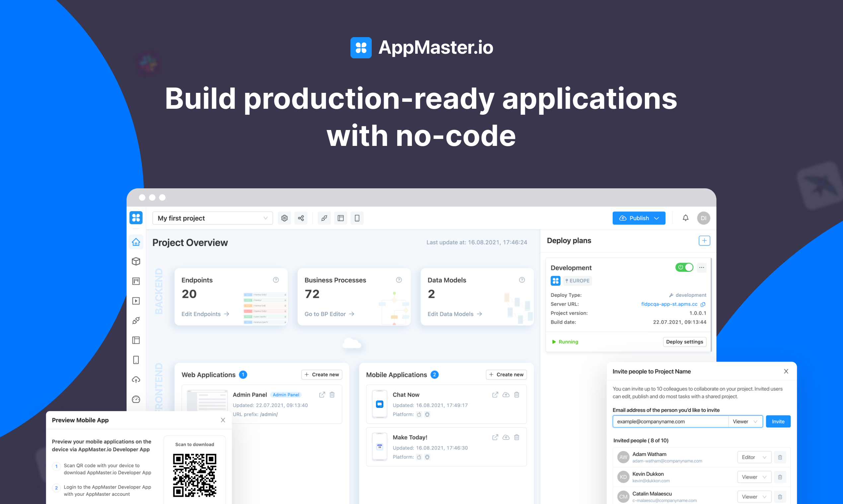
Task: Click the layout icon in top toolbar
Action: click(x=341, y=218)
